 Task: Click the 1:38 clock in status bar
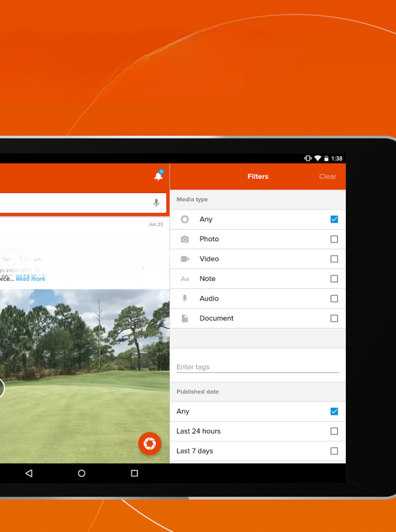[337, 158]
